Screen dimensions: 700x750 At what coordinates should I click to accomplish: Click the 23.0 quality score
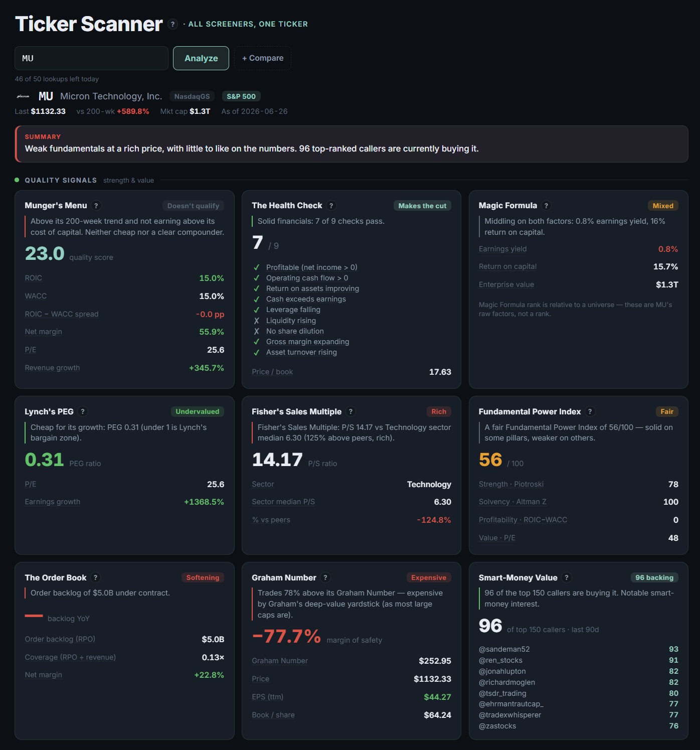pos(45,253)
